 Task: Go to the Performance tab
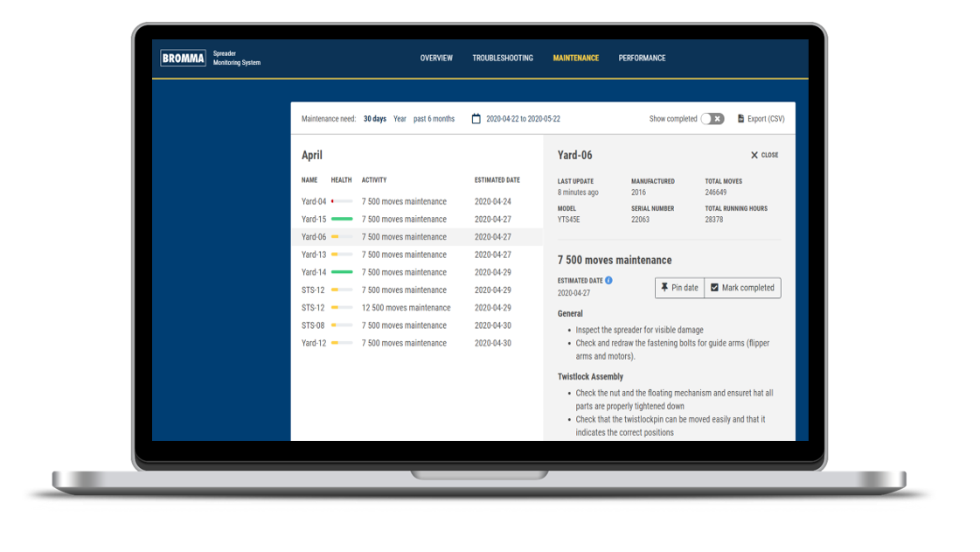tap(642, 59)
